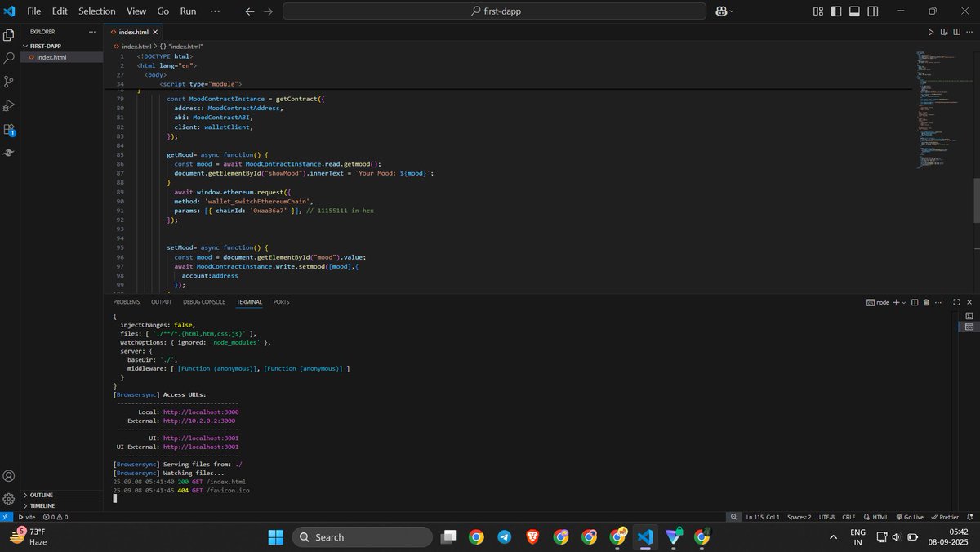
Task: Close the terminal panel
Action: pos(969,302)
